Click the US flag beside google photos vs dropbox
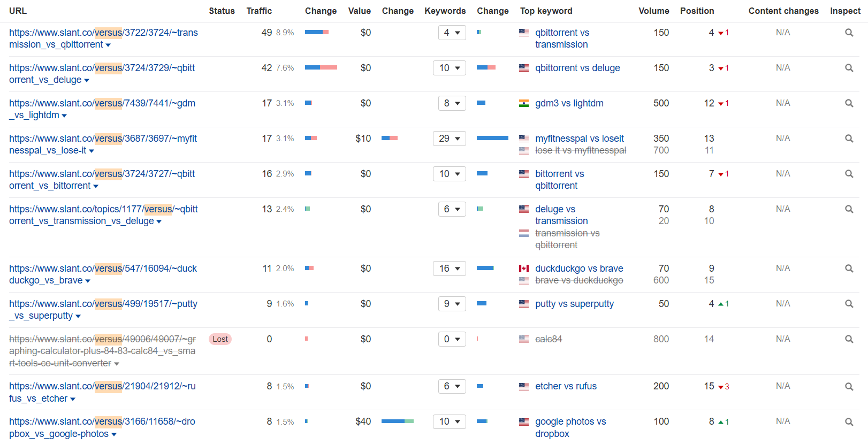 pyautogui.click(x=524, y=421)
